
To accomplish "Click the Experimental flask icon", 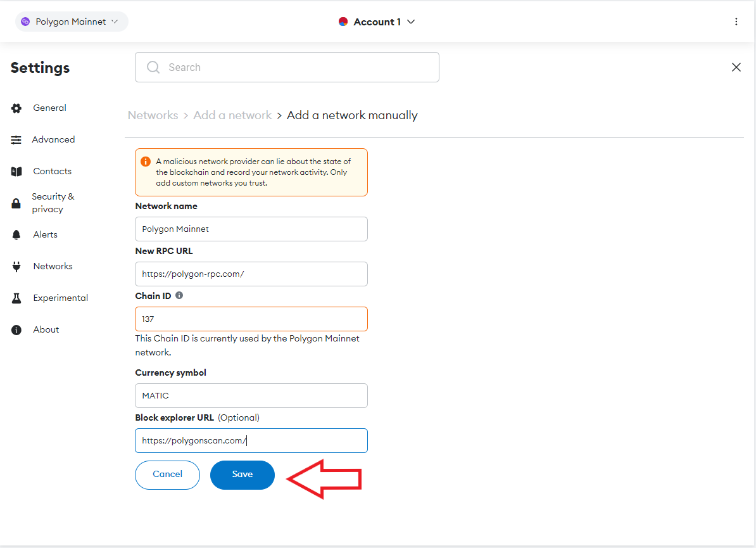I will (x=16, y=298).
